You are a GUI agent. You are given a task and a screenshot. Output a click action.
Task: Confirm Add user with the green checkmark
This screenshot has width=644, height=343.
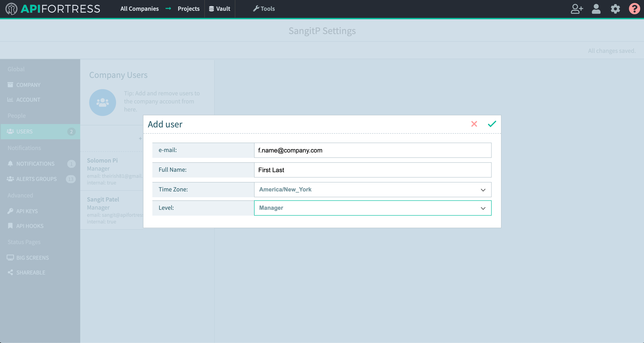(x=492, y=124)
